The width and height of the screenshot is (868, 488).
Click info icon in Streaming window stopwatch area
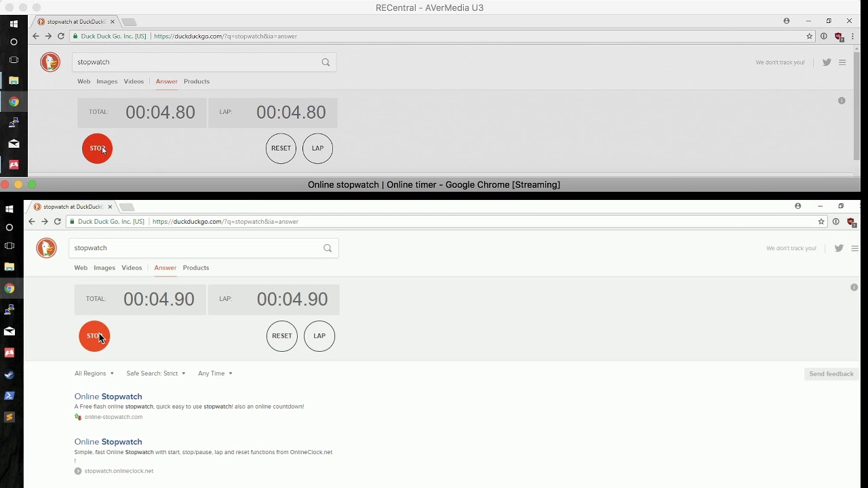coord(854,287)
